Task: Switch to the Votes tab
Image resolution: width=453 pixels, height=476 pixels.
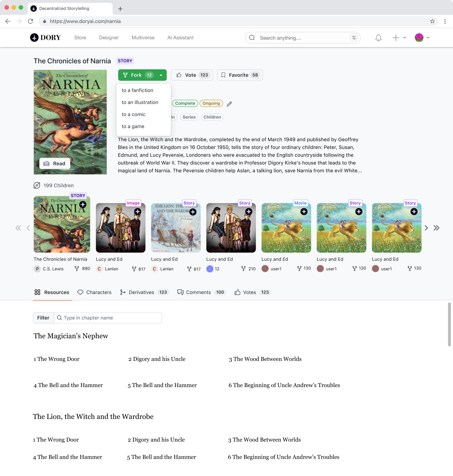Action: click(x=253, y=292)
